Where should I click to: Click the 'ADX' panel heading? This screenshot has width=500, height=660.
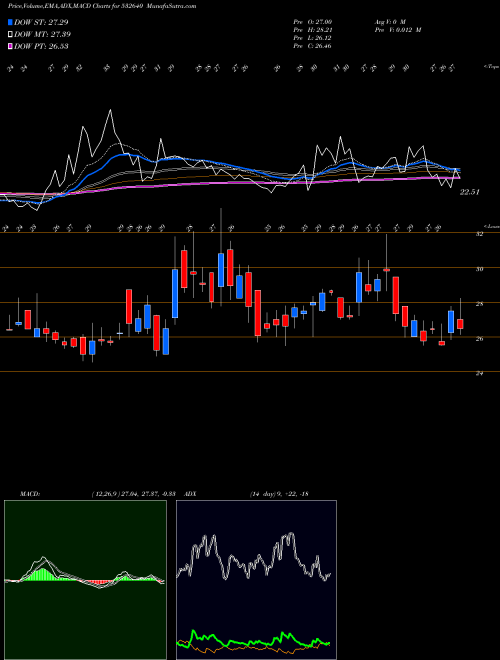[190, 494]
